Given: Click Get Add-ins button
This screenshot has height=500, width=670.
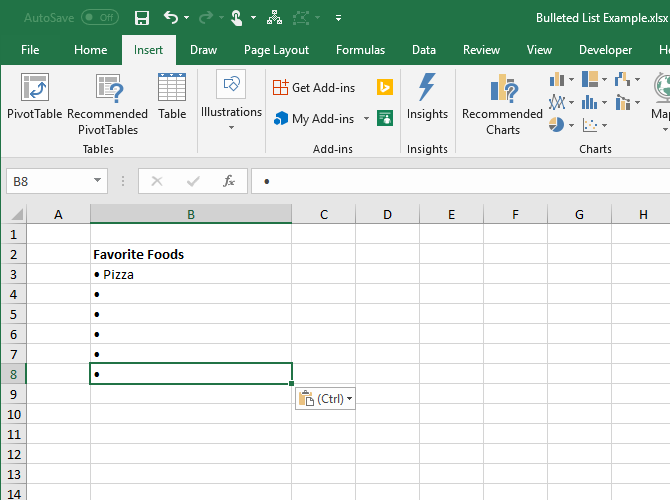Looking at the screenshot, I should 314,88.
